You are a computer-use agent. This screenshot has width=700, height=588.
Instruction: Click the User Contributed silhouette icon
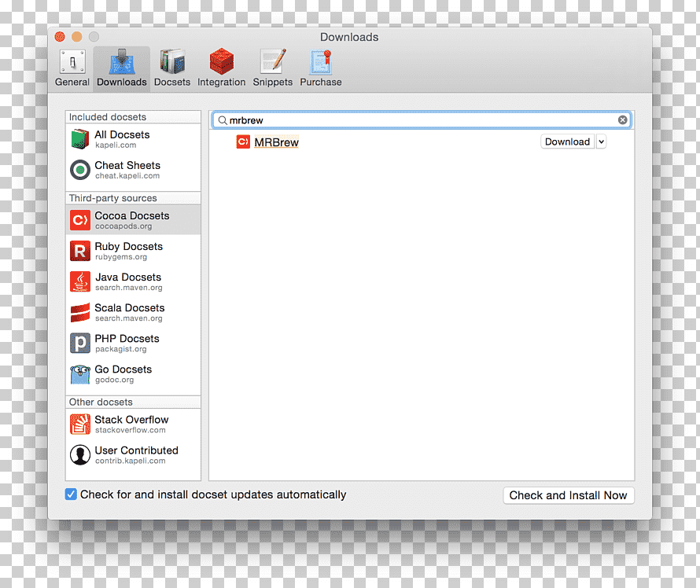coord(80,455)
